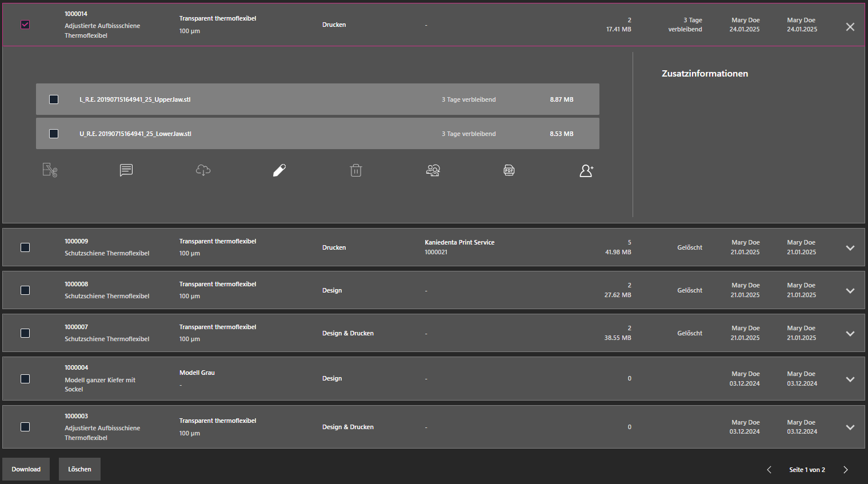Expand order 1000003 chevron

850,427
